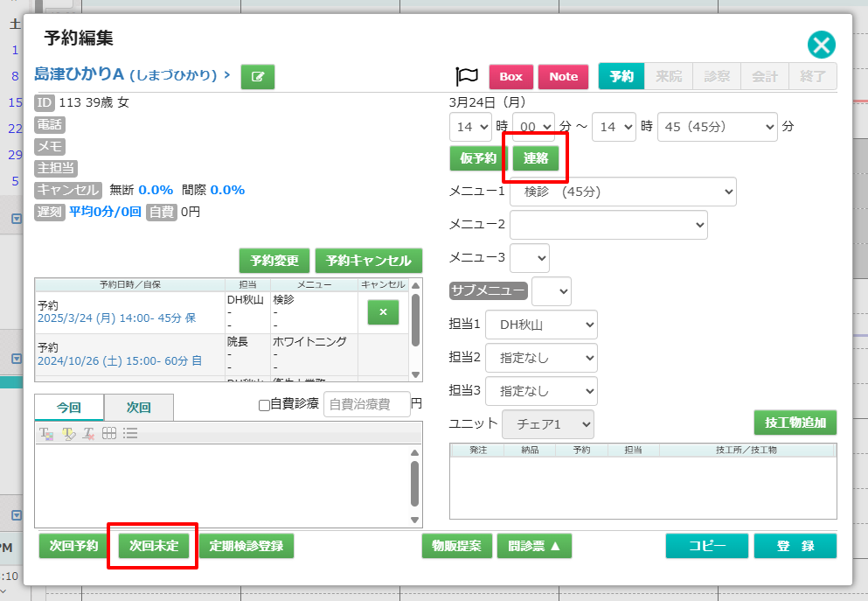
Task: Open the 担当1 dropdown showing DH秋山
Action: pyautogui.click(x=541, y=325)
